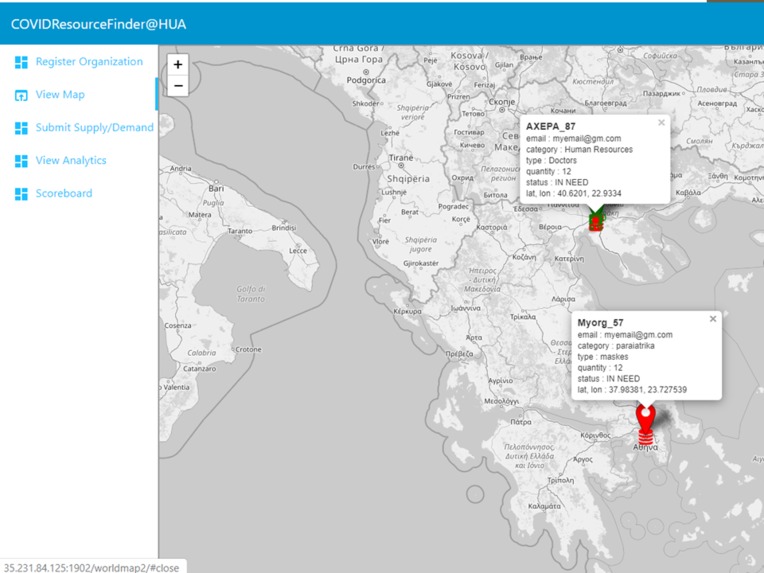Open the Scoreboard page
Viewport: 764px width, 573px height.
point(64,193)
